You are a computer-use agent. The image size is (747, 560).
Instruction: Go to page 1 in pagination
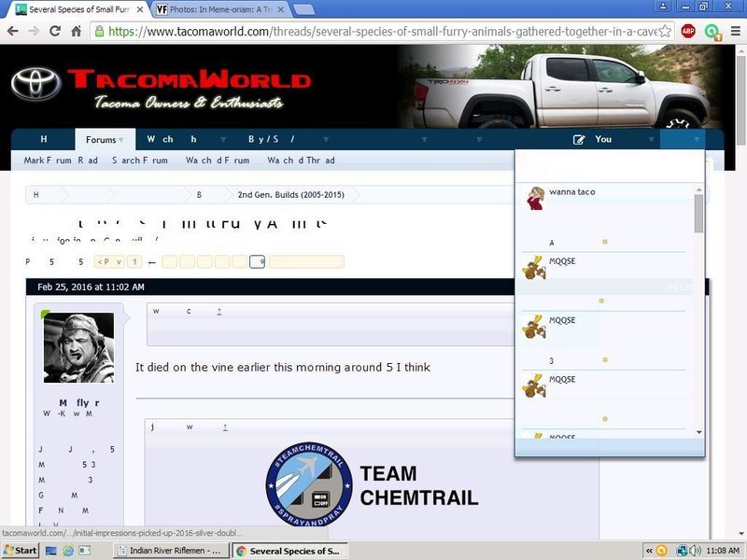click(x=134, y=262)
